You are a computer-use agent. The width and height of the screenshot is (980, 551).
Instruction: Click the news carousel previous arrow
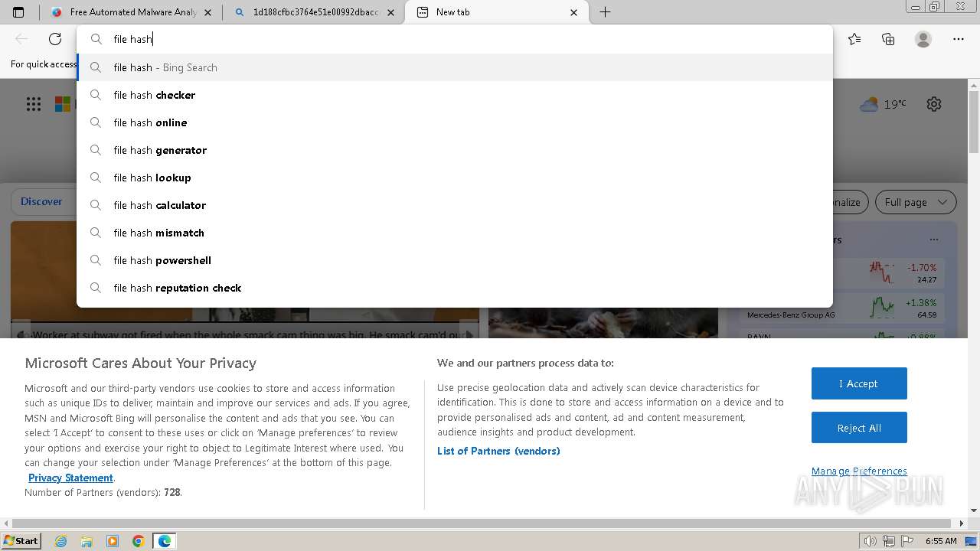pos(21,334)
